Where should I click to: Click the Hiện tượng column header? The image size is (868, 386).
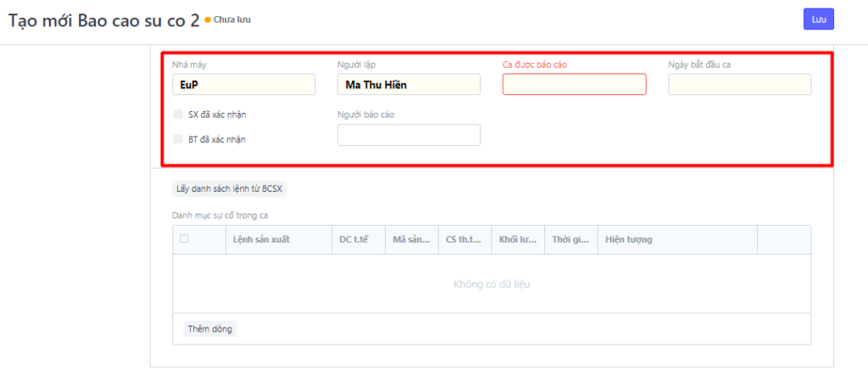pos(628,240)
